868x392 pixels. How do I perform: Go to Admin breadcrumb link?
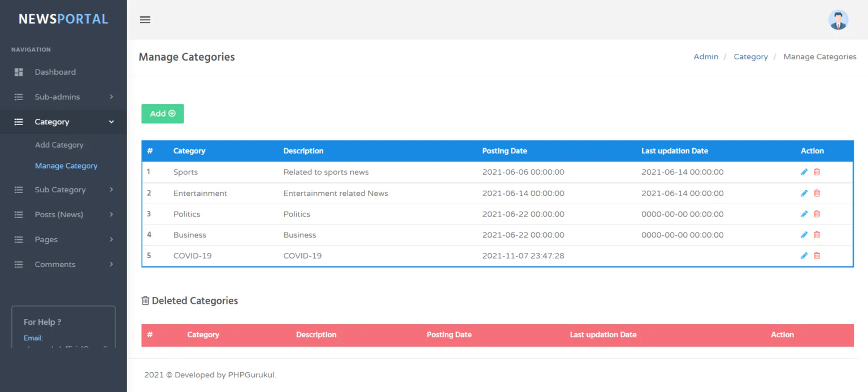(706, 57)
